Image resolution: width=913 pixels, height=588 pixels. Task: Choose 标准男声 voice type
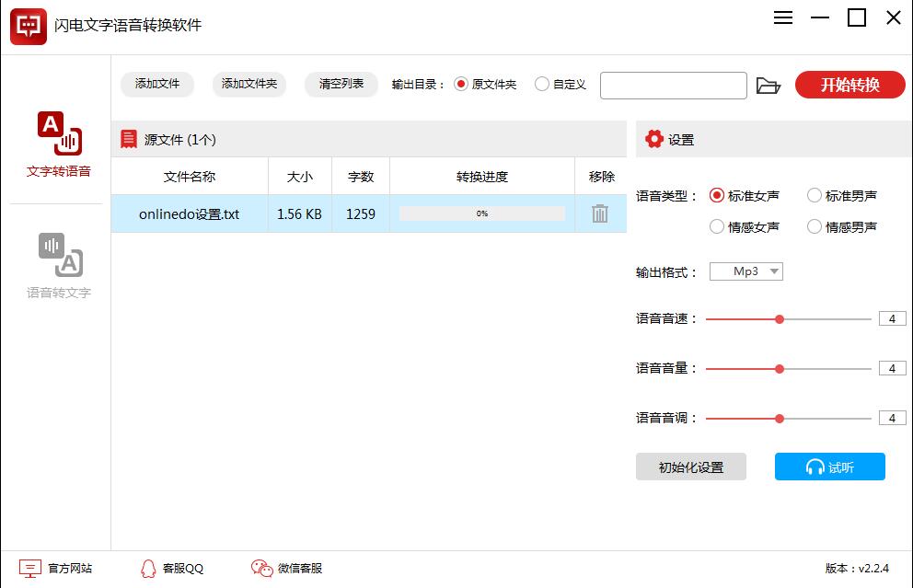click(814, 195)
